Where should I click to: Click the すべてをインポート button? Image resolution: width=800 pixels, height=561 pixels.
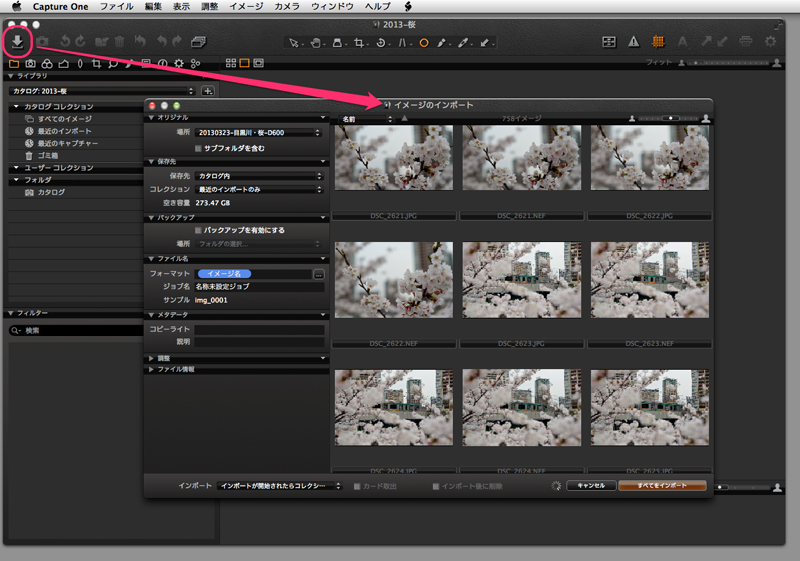tap(662, 486)
